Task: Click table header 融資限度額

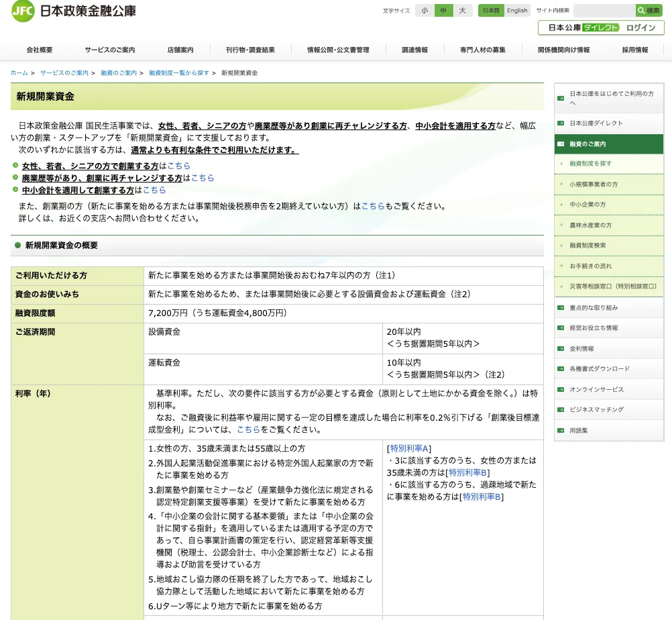Action: click(77, 313)
